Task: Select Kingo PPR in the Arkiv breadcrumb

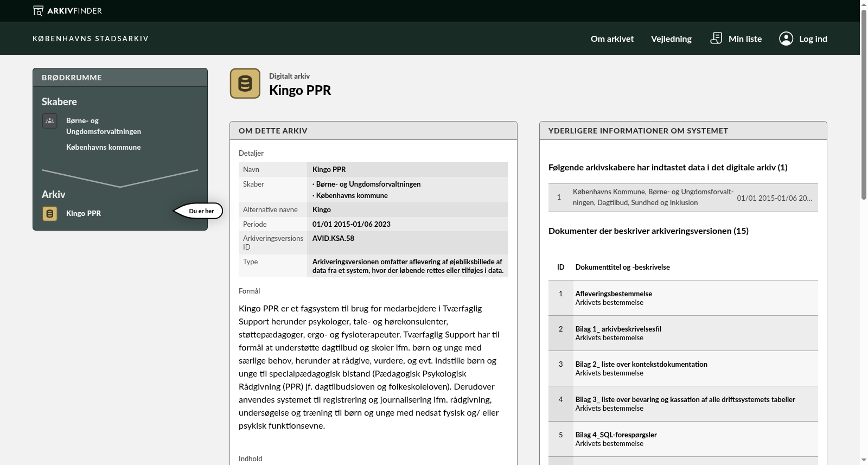Action: (x=84, y=213)
